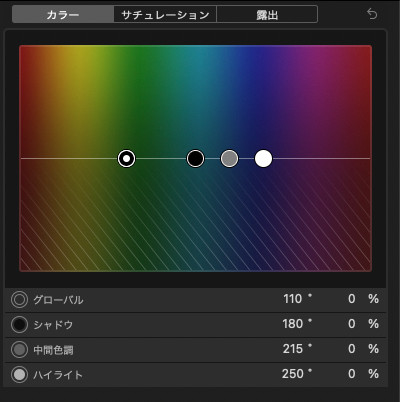Image resolution: width=400 pixels, height=402 pixels.
Task: Open the 露出 tab
Action: pos(267,14)
